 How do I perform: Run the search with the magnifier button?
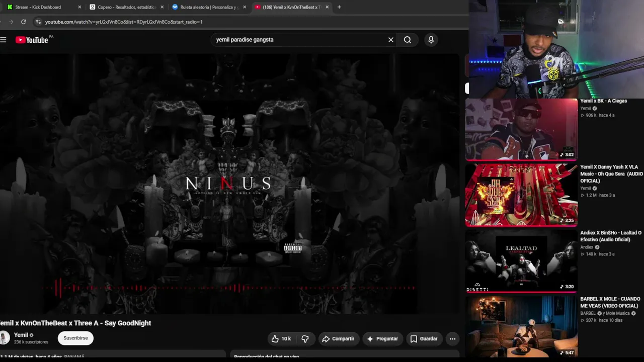[x=408, y=40]
